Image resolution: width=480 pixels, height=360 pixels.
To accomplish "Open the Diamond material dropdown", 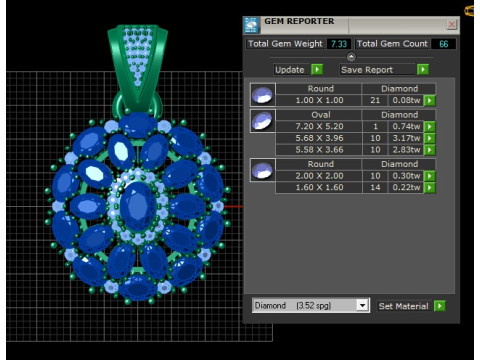I will 362,305.
